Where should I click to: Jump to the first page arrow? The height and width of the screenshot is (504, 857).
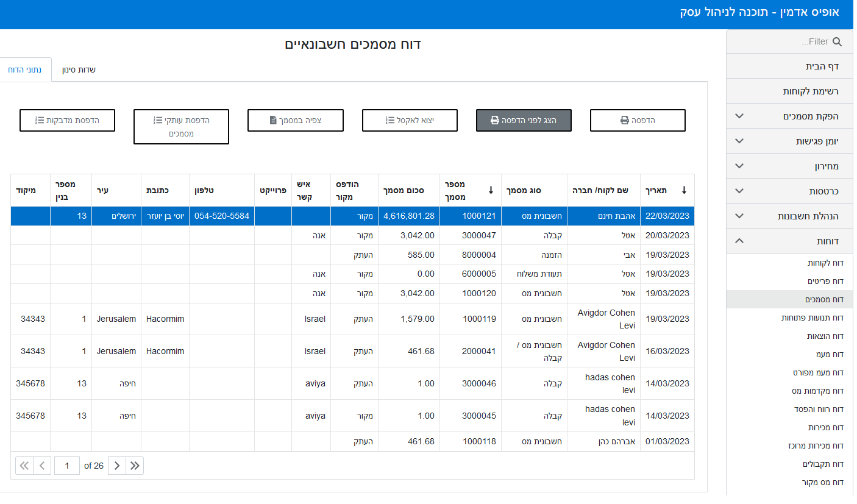click(24, 466)
